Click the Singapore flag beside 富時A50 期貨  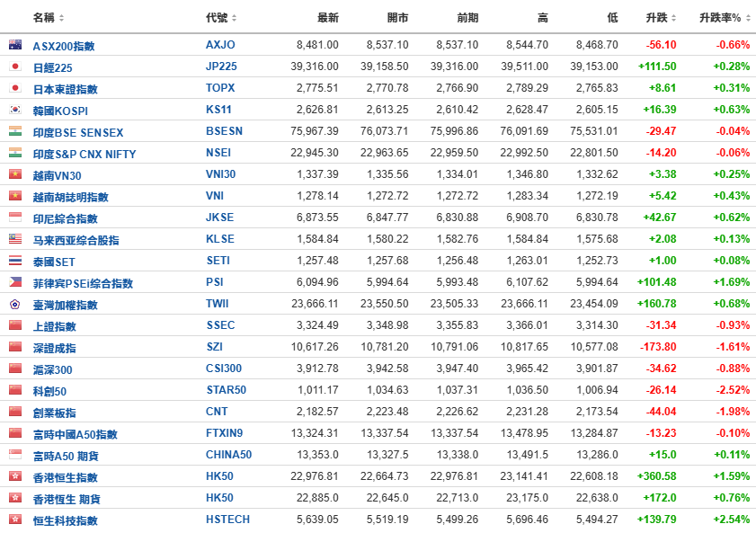point(15,455)
